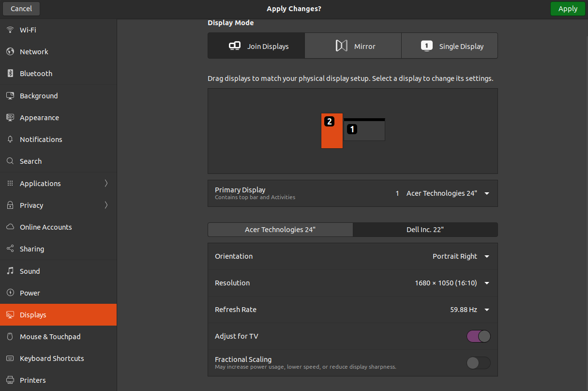Apply the display changes
This screenshot has width=588, height=391.
click(x=567, y=8)
